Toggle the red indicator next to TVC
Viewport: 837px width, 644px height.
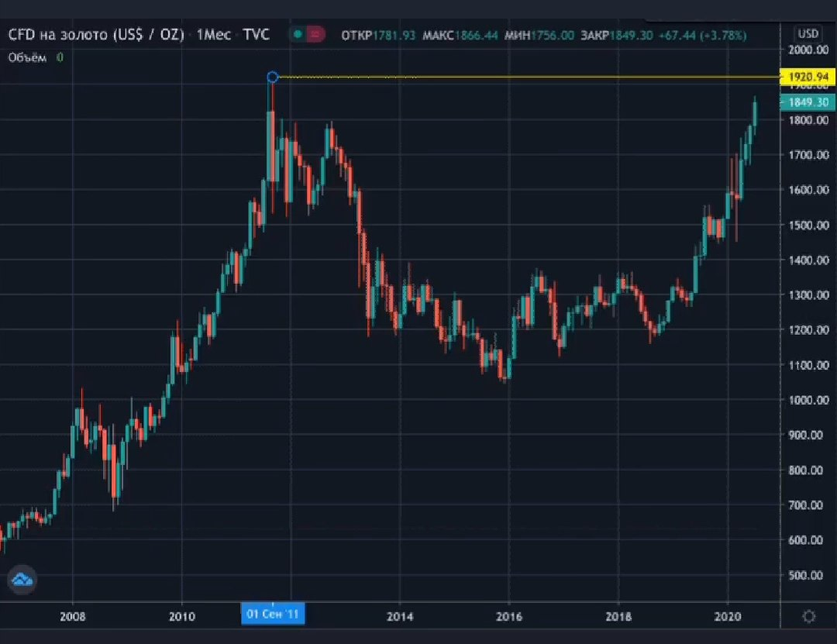[315, 35]
